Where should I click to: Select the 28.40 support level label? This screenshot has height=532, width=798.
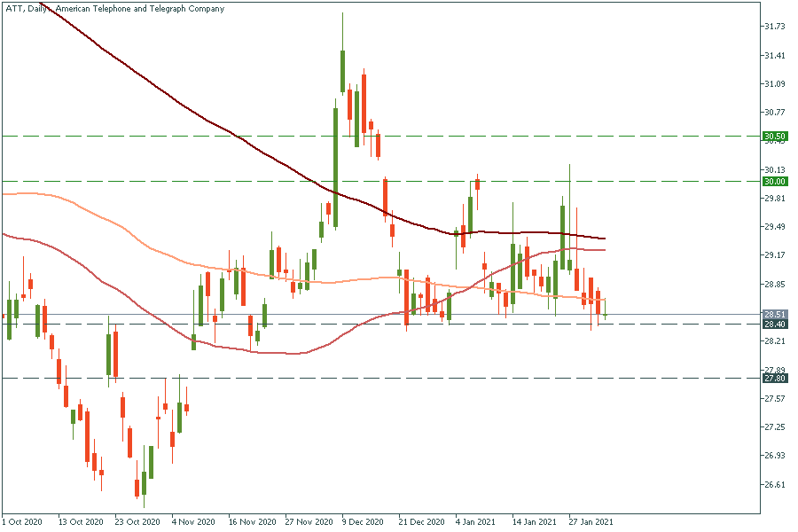pos(774,324)
